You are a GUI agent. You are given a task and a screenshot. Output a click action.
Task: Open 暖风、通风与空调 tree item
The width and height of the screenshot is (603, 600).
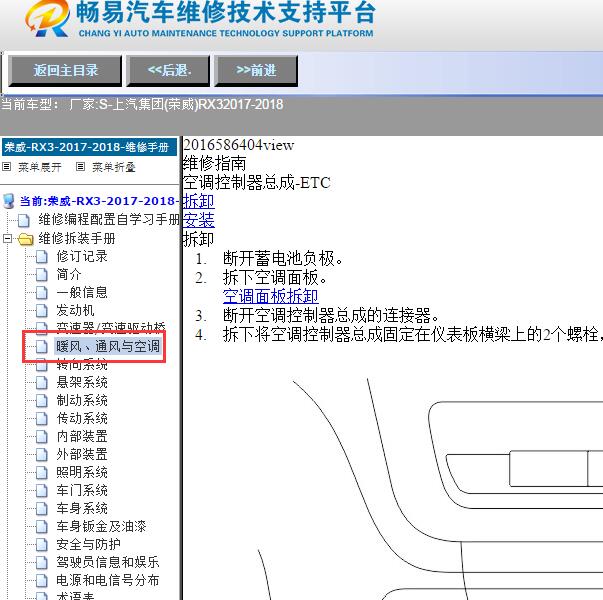(x=108, y=346)
